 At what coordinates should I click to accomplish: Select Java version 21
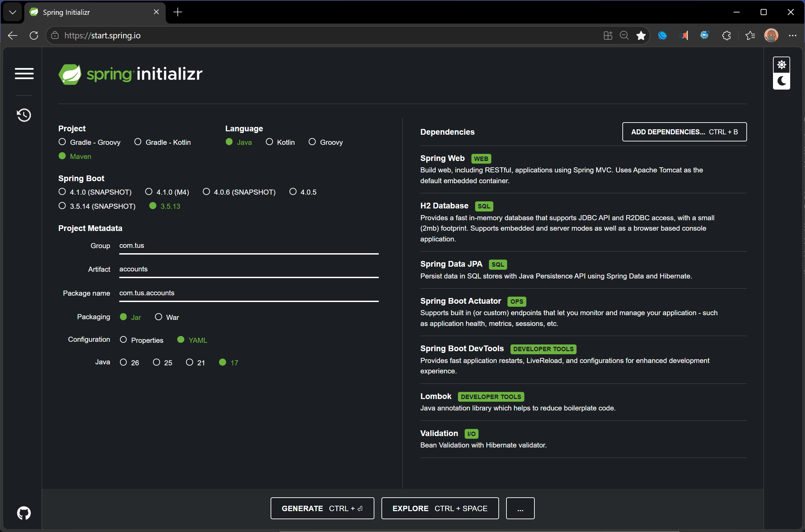point(195,363)
